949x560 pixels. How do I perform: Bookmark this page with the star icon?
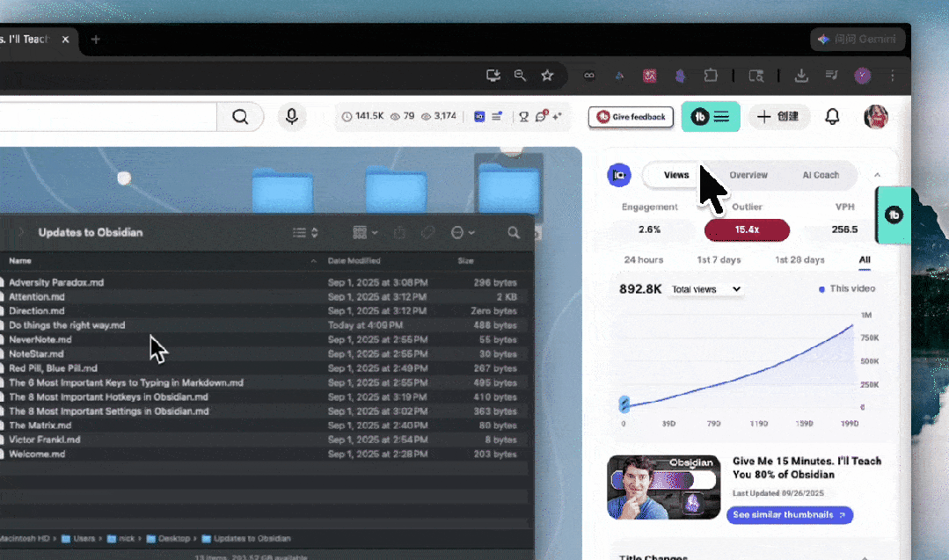click(x=547, y=75)
